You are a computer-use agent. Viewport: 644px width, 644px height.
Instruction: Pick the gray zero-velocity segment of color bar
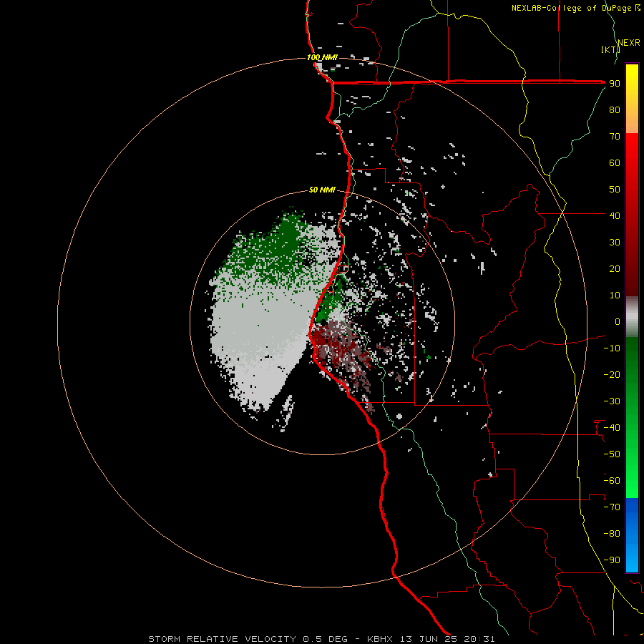(632, 317)
